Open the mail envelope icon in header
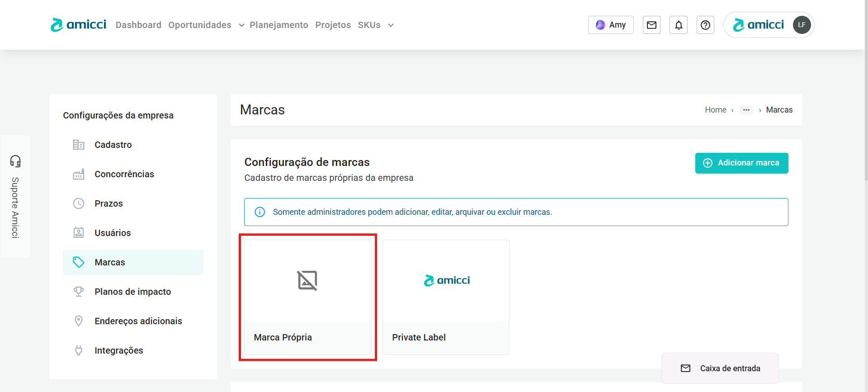868x392 pixels. [651, 25]
